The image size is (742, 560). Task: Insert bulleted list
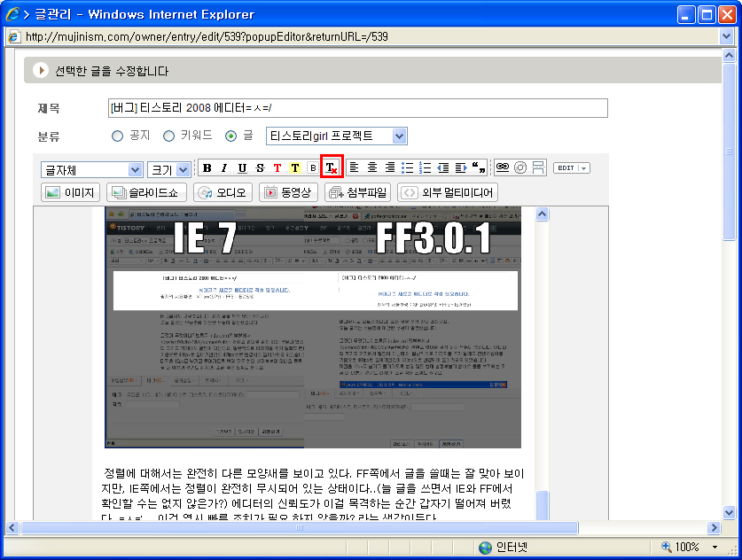point(408,167)
